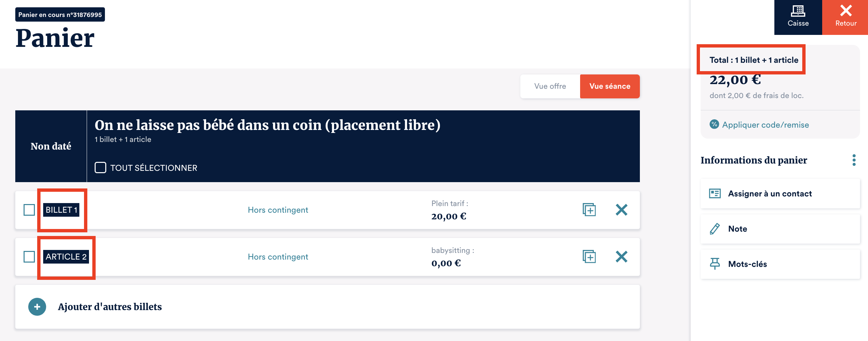This screenshot has width=868, height=341.
Task: Switch to the Vue offre tab
Action: pos(550,86)
